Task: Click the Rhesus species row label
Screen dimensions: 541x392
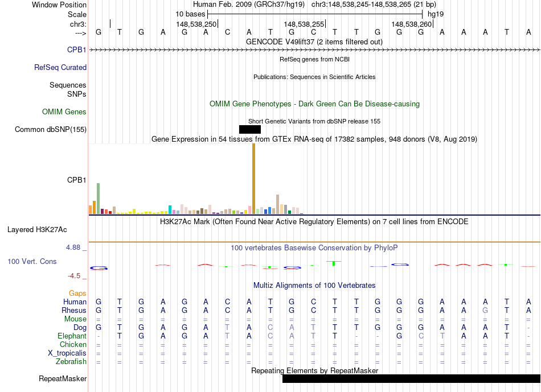Action: click(x=74, y=310)
